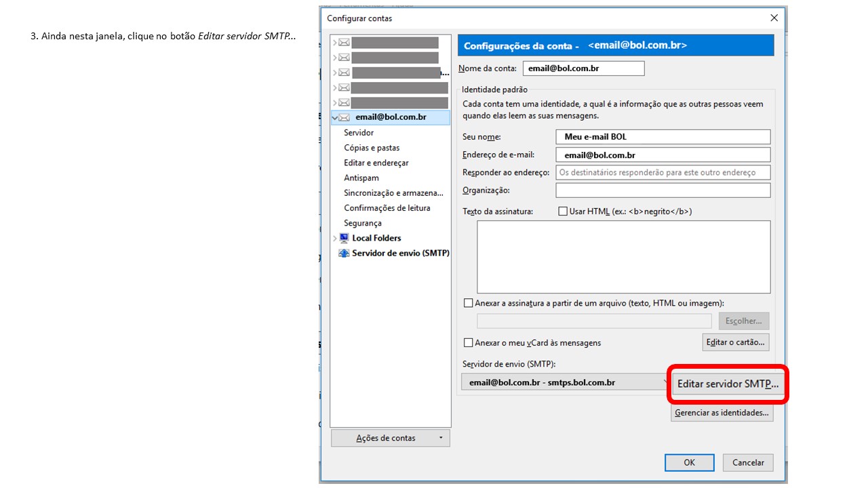Expand the fifth redacted account row
Screen dimensions: 868x488
click(335, 102)
